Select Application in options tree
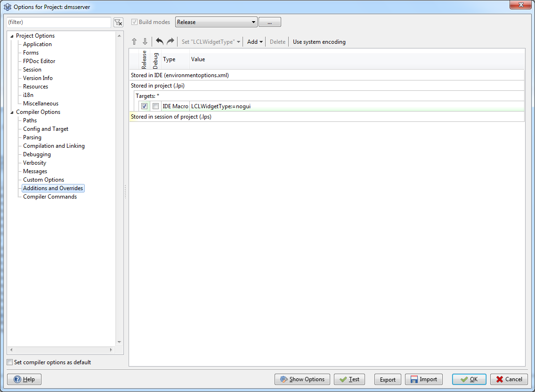 click(x=37, y=44)
